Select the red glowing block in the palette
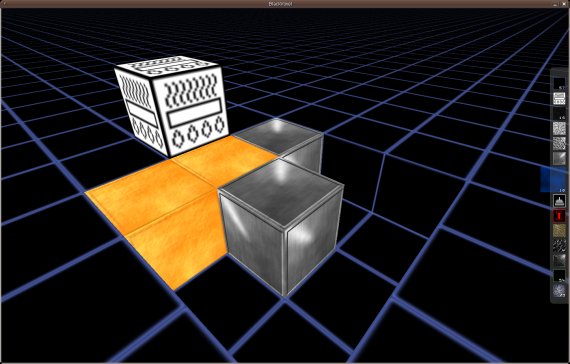 click(x=559, y=216)
